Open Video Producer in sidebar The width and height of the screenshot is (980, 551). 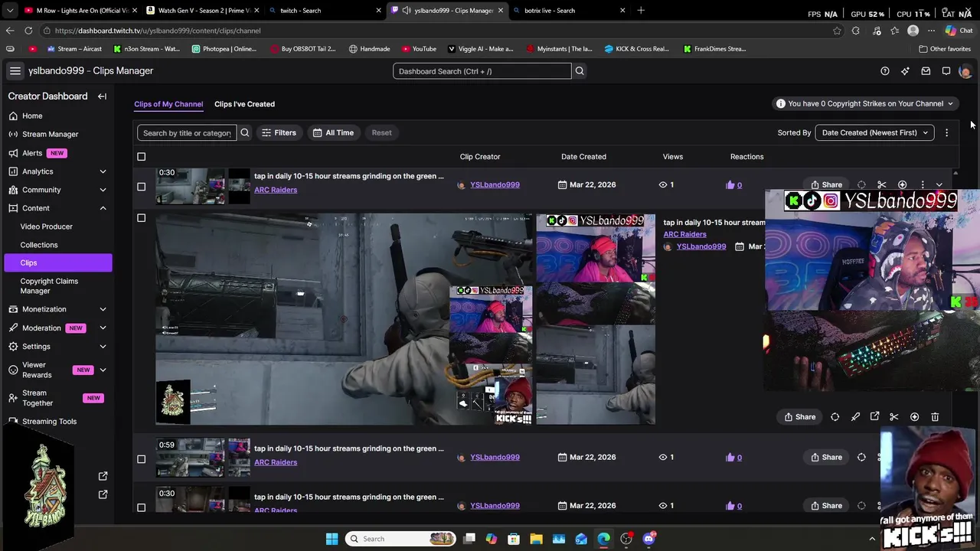point(47,227)
